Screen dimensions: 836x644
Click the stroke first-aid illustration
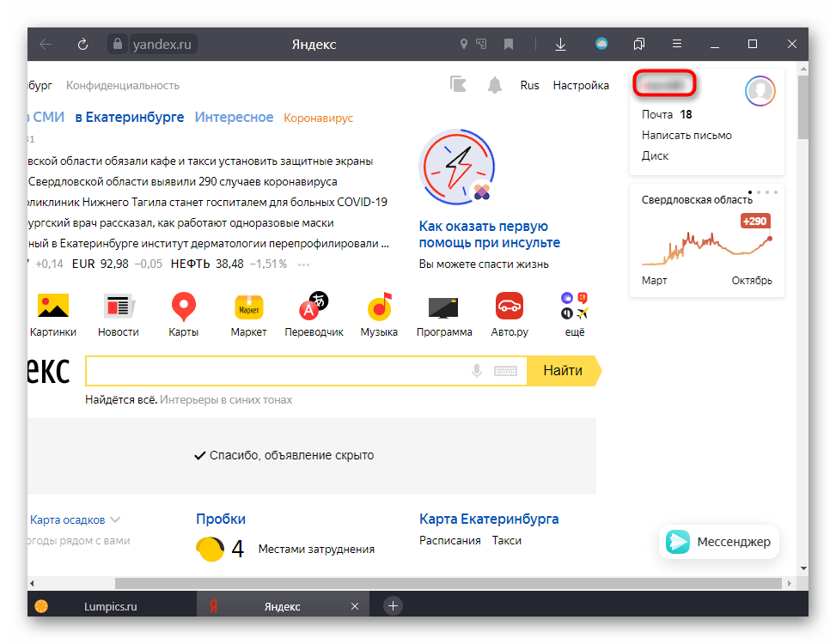(x=459, y=167)
